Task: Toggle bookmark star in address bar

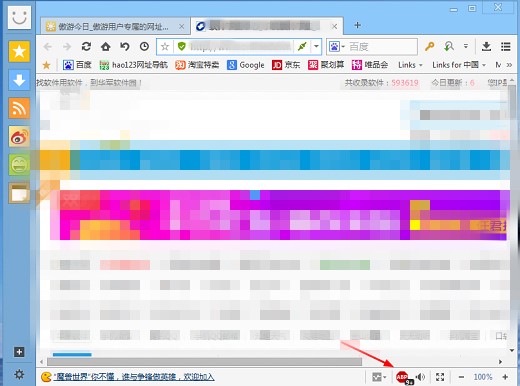Action: (x=165, y=47)
